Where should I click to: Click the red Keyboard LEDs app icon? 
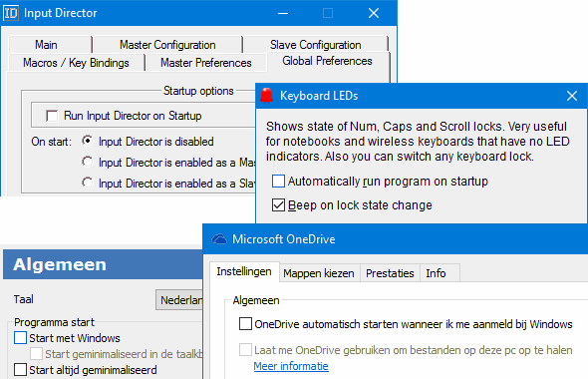click(267, 96)
